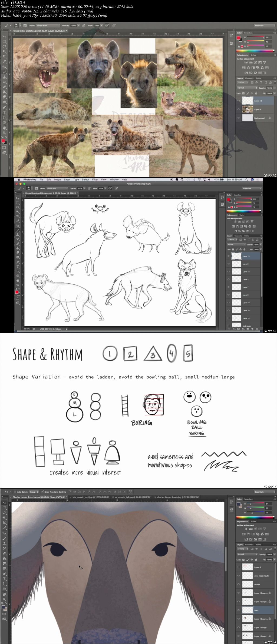Show hidden Layer 14 in Hyena Developed Designs window
The image size is (277, 644).
point(229,318)
